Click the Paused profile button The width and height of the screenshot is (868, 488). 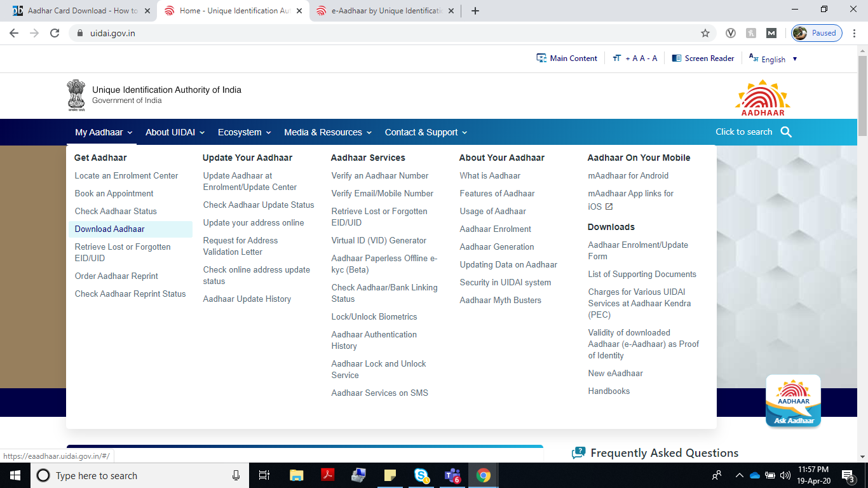pyautogui.click(x=817, y=33)
